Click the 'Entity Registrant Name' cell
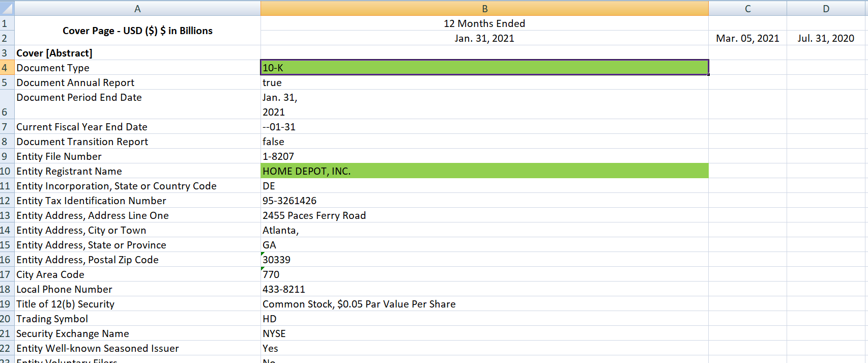This screenshot has height=363, width=868. pos(137,171)
